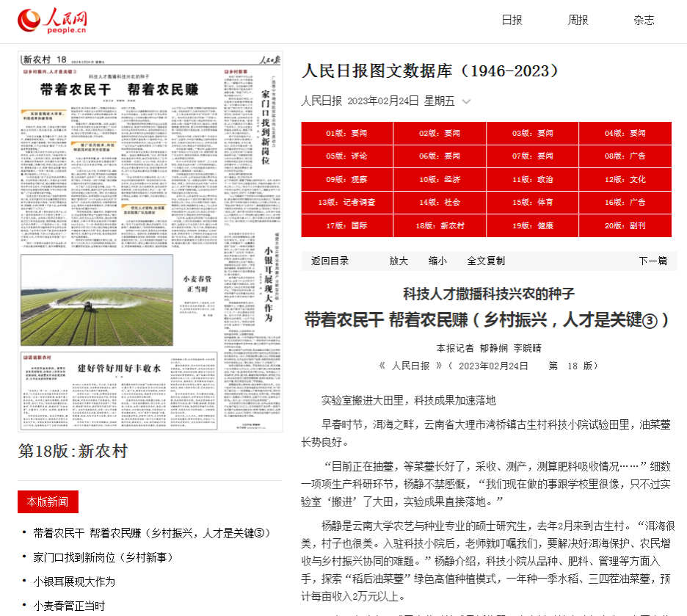The height and width of the screenshot is (616, 687).
Task: Jump to 15版：体育 page
Action: 532,202
